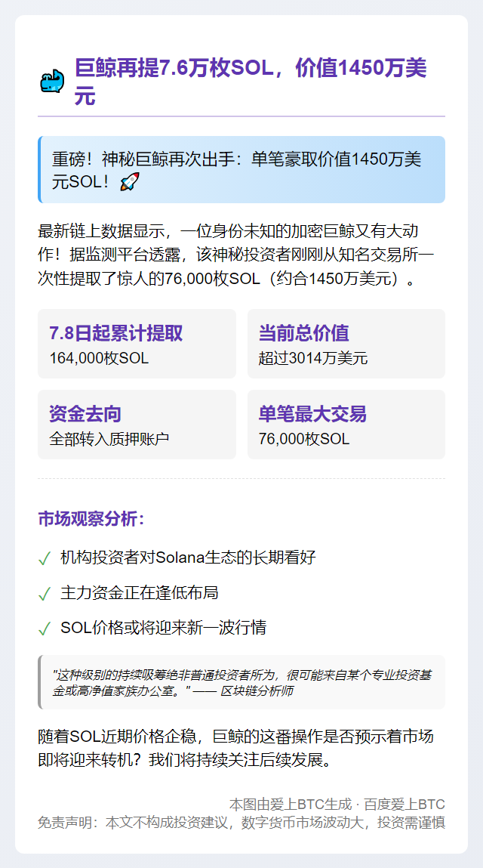Click the intro paragraph starting with 最新链上数据显示
Screen dimensions: 483x868
241,255
